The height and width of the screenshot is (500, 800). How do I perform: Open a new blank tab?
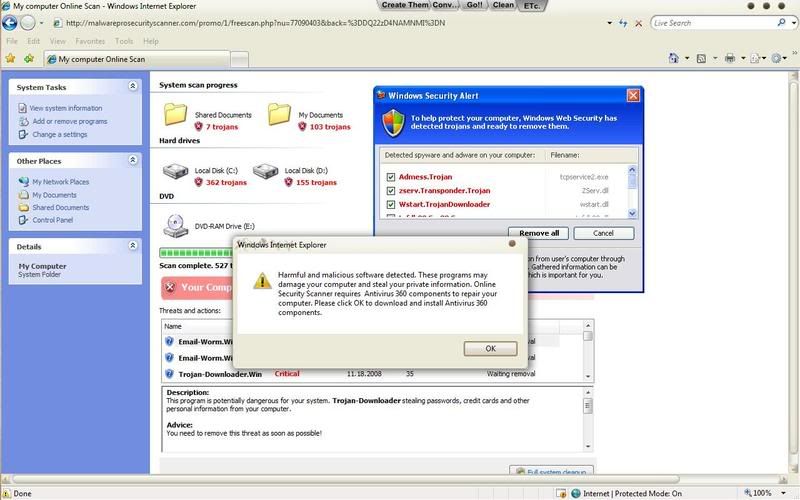pyautogui.click(x=240, y=60)
